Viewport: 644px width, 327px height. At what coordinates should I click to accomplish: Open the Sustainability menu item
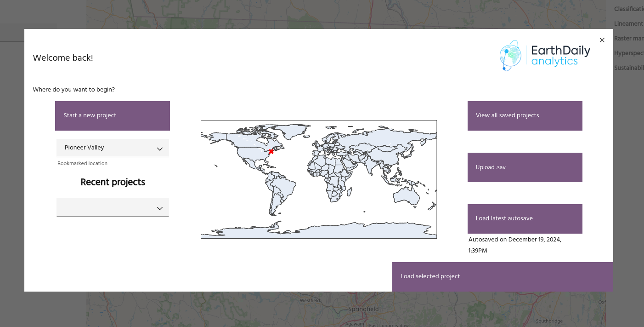pyautogui.click(x=628, y=68)
